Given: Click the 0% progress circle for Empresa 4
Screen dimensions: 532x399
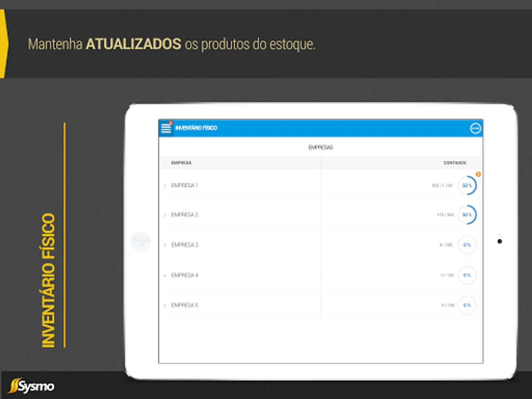Looking at the screenshot, I should click(x=467, y=275).
